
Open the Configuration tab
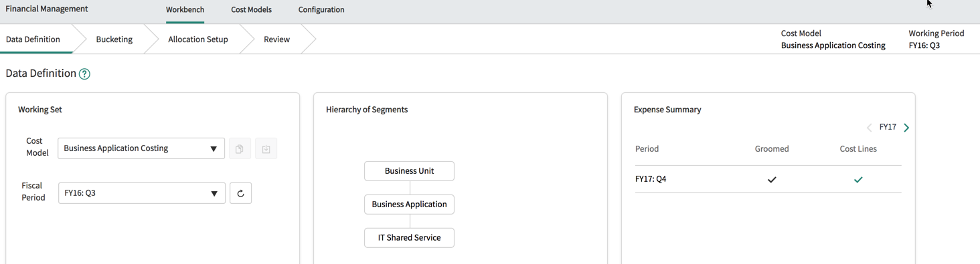321,10
